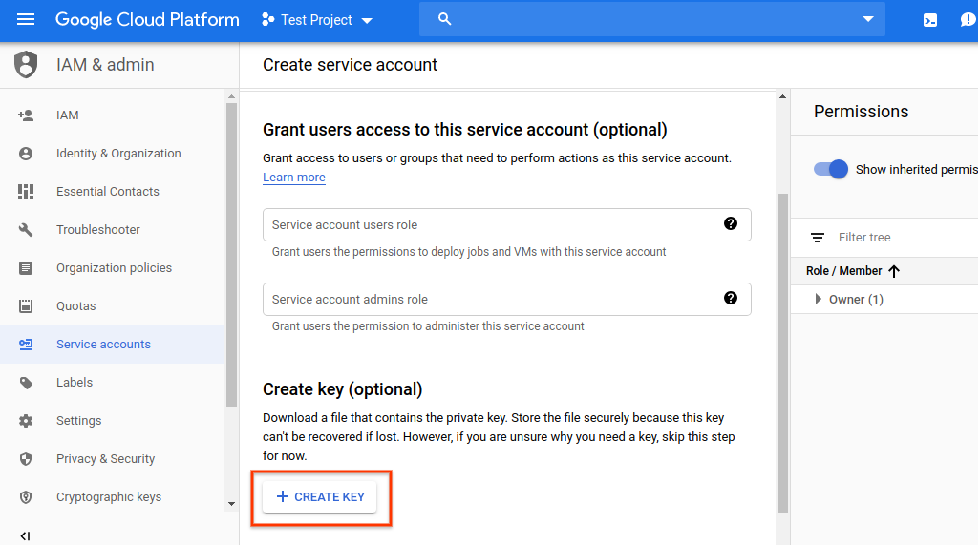Screen dimensions: 980x545
Task: Select Organization policies in sidebar
Action: click(x=114, y=268)
